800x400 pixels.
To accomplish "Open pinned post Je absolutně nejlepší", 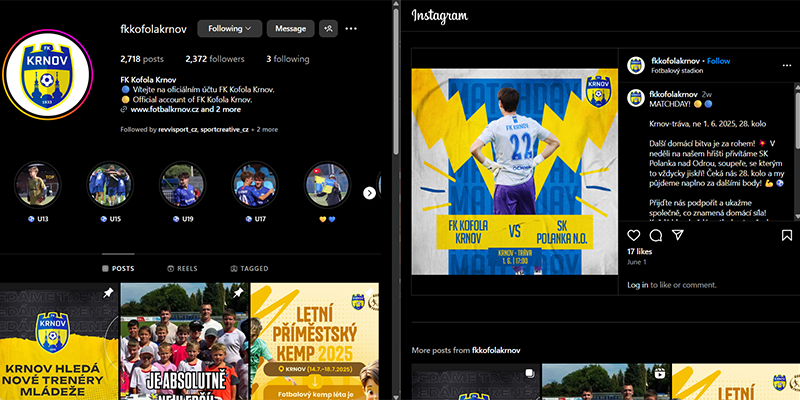I will [x=184, y=341].
